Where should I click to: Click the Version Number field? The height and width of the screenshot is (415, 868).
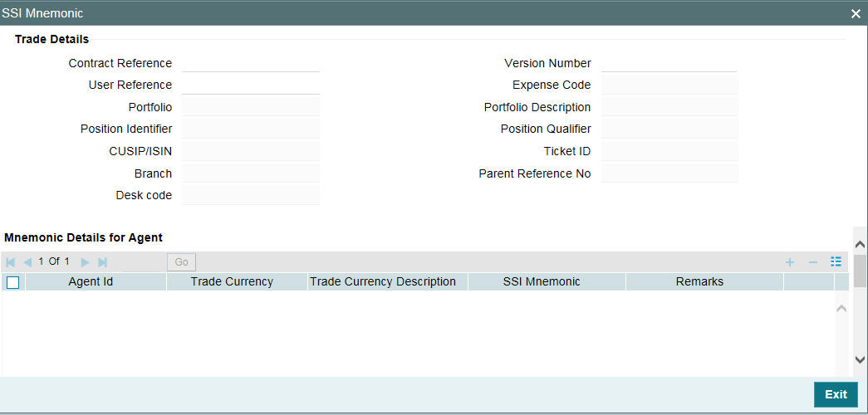[669, 63]
